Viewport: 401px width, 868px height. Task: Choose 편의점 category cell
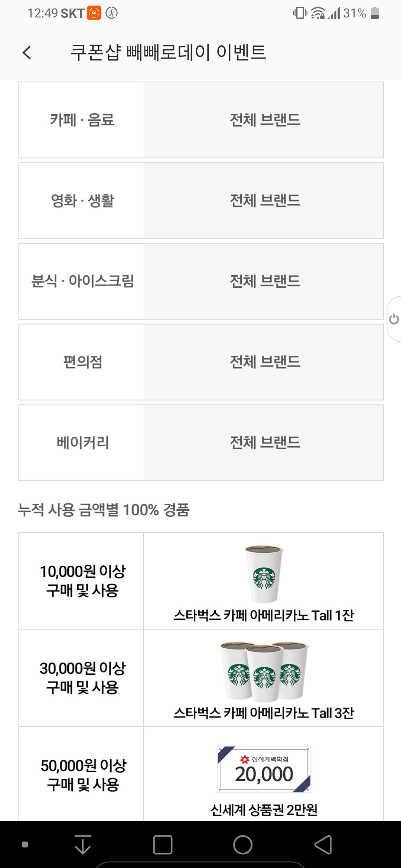click(x=82, y=362)
